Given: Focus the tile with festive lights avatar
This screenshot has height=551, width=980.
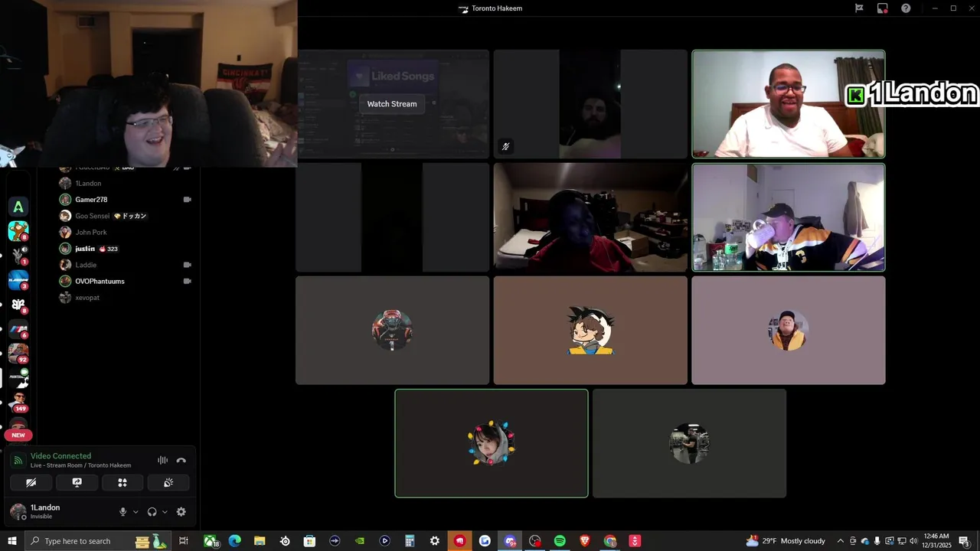Looking at the screenshot, I should [492, 443].
